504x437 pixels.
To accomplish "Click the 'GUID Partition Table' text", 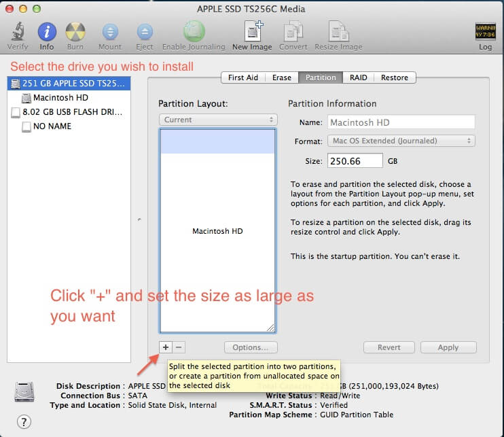I will (x=357, y=415).
